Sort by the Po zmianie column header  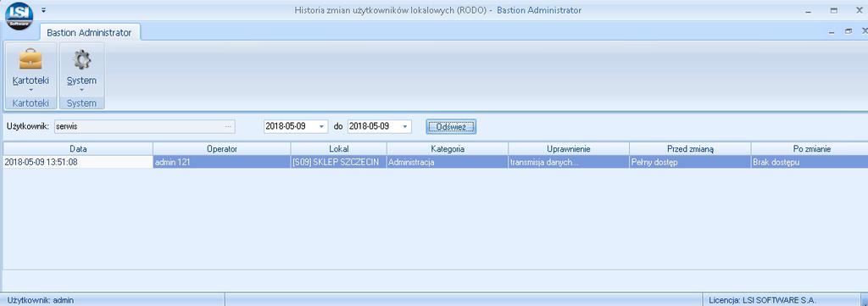pyautogui.click(x=810, y=149)
